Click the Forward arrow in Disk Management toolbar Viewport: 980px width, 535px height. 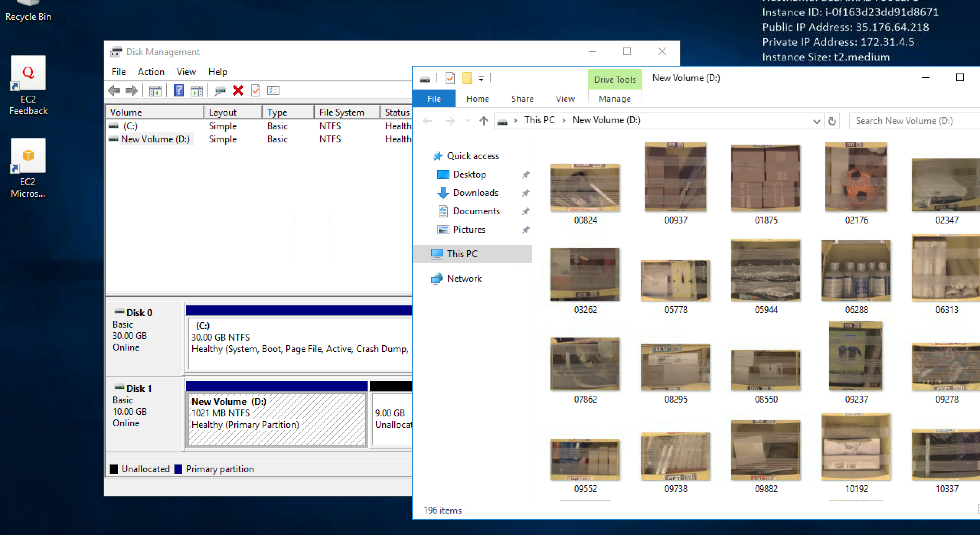point(131,91)
